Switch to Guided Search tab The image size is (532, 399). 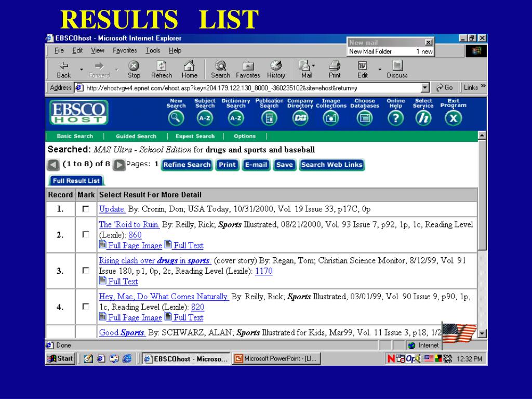point(136,136)
